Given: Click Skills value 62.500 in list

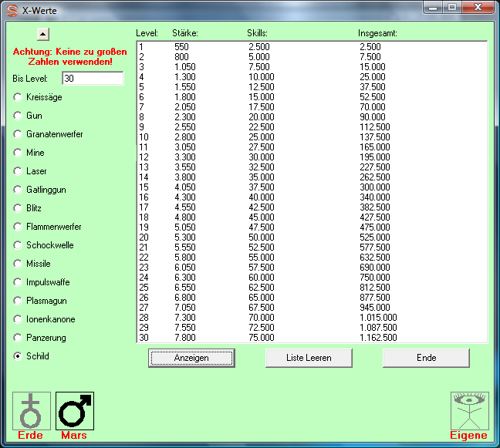Looking at the screenshot, I should pos(262,288).
